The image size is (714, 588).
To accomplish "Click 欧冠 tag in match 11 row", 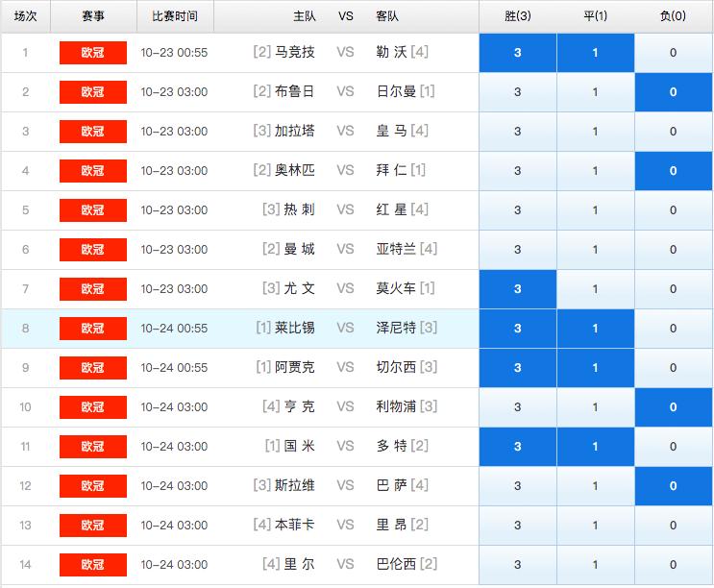I will 93,447.
